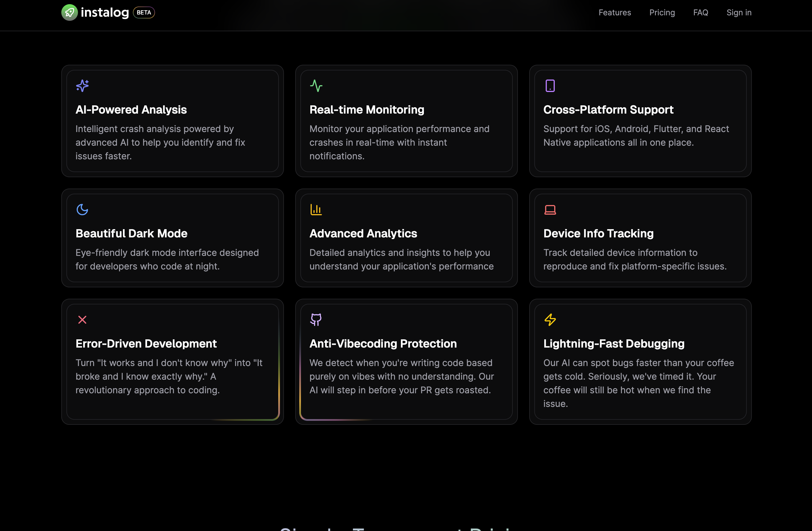Viewport: 812px width, 531px height.
Task: Click the blue moon icon for Dark Mode
Action: 82,210
